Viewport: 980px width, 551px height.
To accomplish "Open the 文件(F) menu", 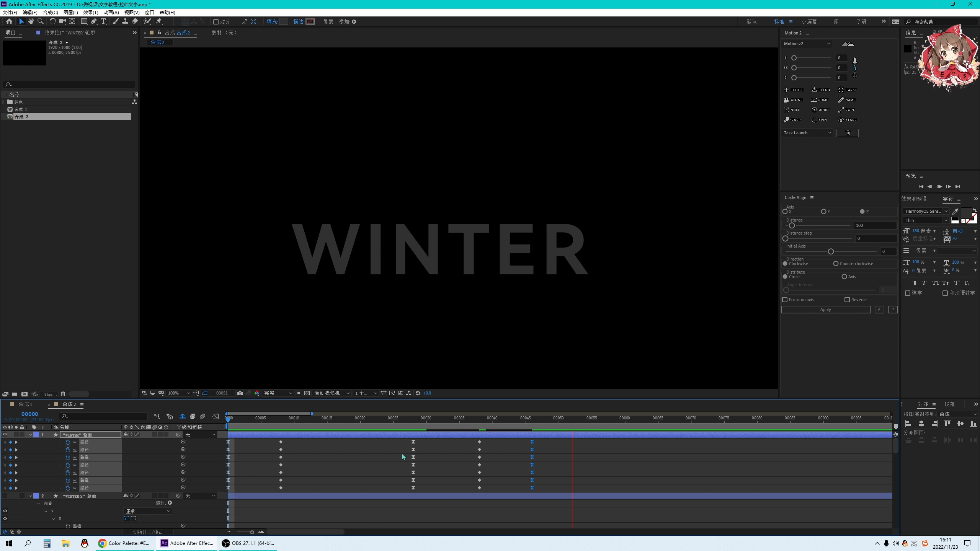I will (10, 12).
